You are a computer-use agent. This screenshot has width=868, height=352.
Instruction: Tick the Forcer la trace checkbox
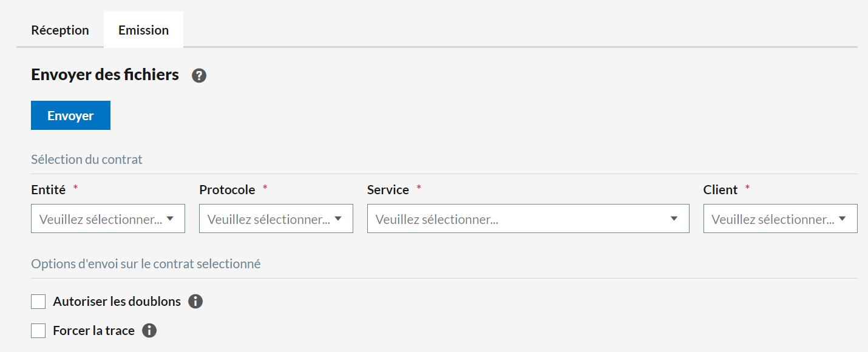[x=38, y=331]
